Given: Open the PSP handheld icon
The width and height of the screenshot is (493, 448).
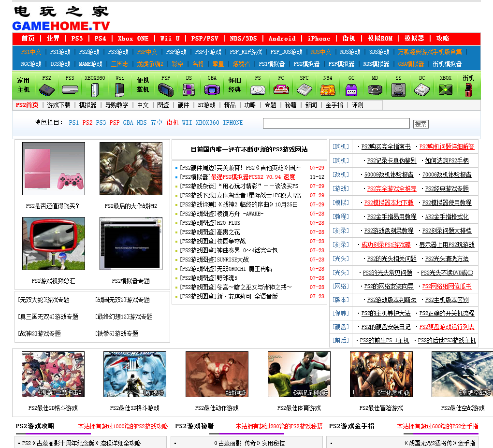Looking at the screenshot, I should [x=165, y=90].
